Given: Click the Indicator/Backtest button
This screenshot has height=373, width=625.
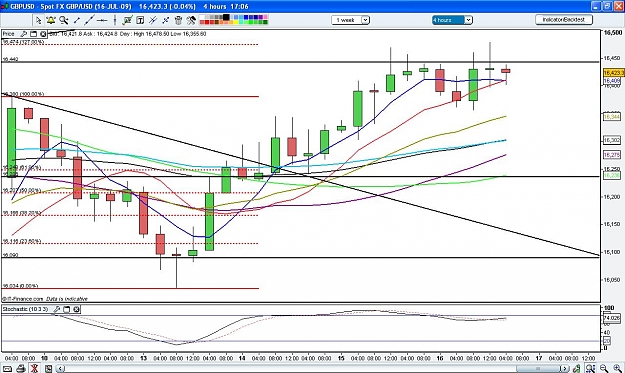Looking at the screenshot, I should (564, 20).
